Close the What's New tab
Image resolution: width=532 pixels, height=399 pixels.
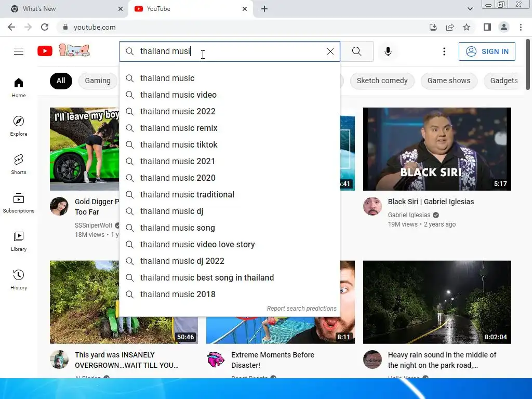pos(121,9)
